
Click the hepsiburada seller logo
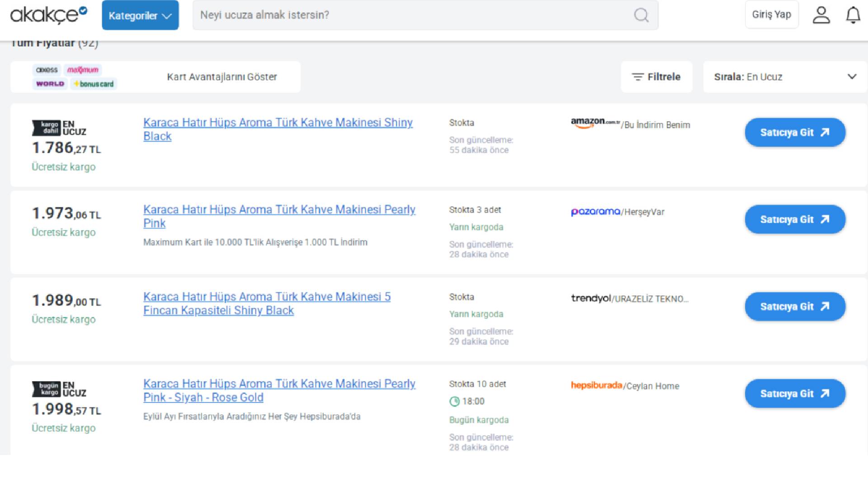(x=596, y=385)
